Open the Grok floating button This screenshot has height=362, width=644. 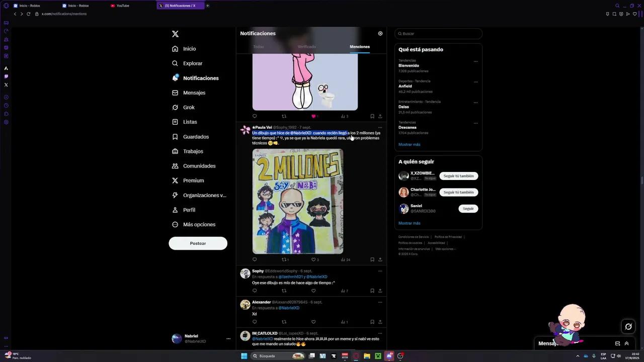tap(628, 327)
